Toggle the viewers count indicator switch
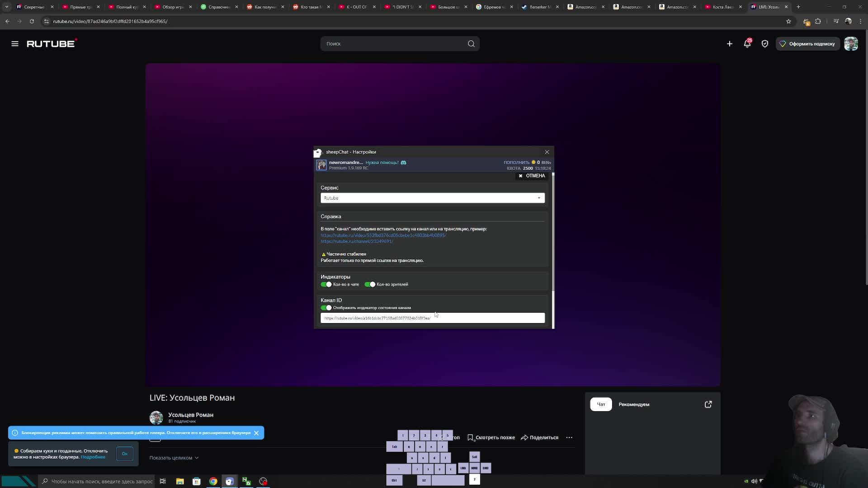The height and width of the screenshot is (488, 868). pos(370,284)
